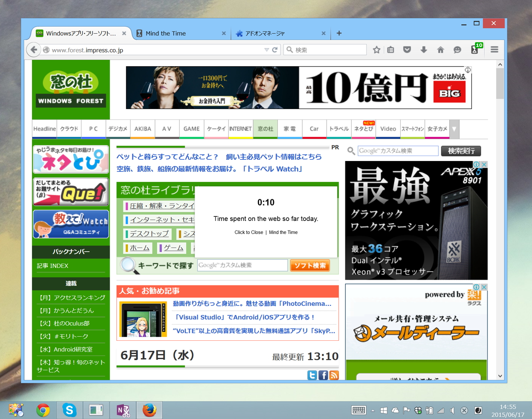Focus the top-right Google カスタム検索 field
Viewport: 532px width, 419px height.
coord(398,151)
